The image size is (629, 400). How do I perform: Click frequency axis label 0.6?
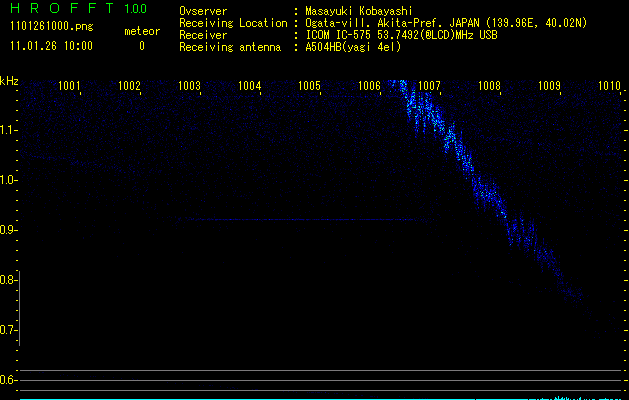click(8, 380)
